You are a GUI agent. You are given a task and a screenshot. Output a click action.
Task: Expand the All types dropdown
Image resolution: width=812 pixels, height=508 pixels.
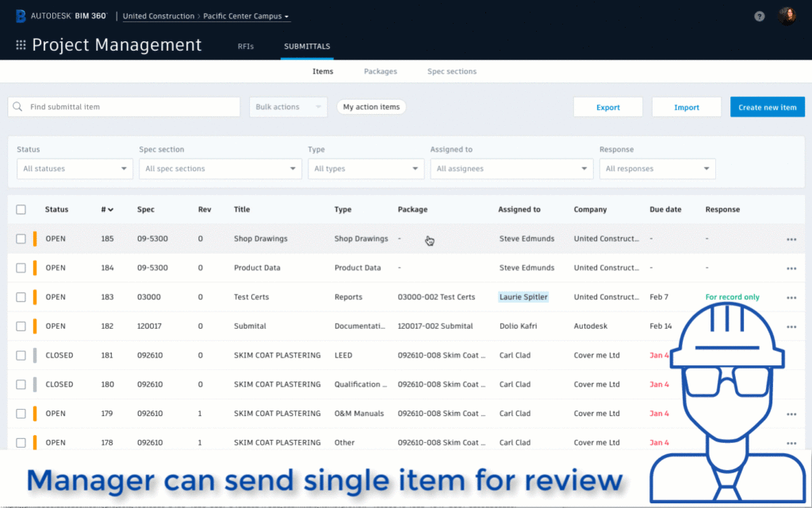(x=366, y=169)
